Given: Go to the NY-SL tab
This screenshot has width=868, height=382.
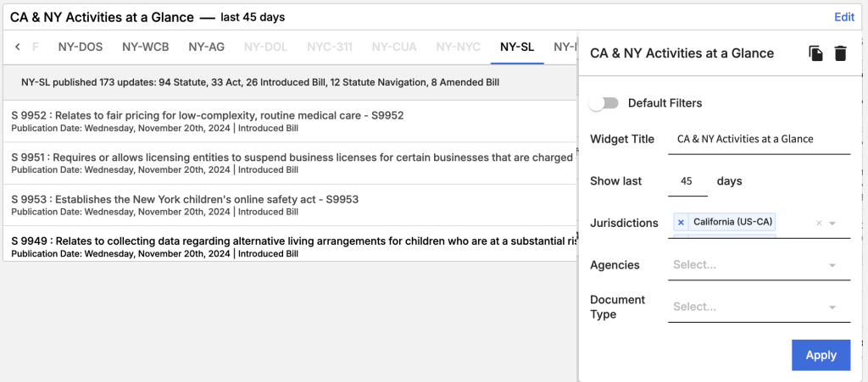Looking at the screenshot, I should pos(516,47).
